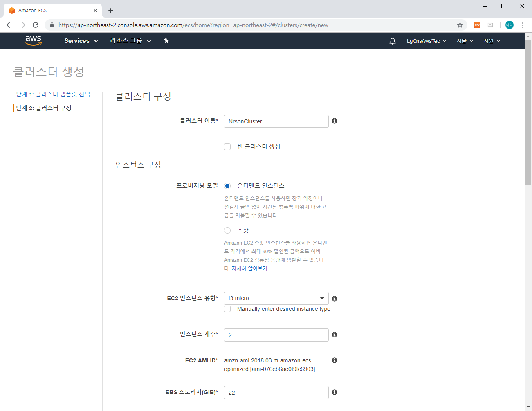This screenshot has width=532, height=411.
Task: Expand the Services menu
Action: click(x=81, y=41)
